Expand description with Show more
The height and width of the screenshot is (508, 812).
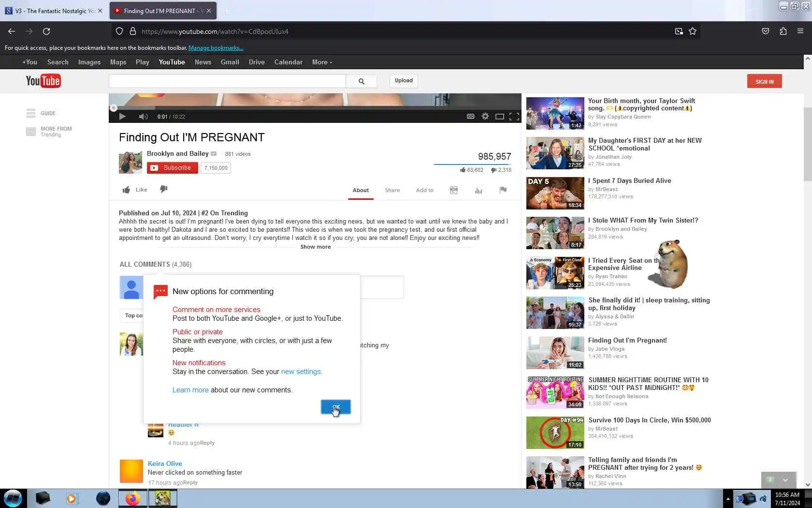pos(316,247)
